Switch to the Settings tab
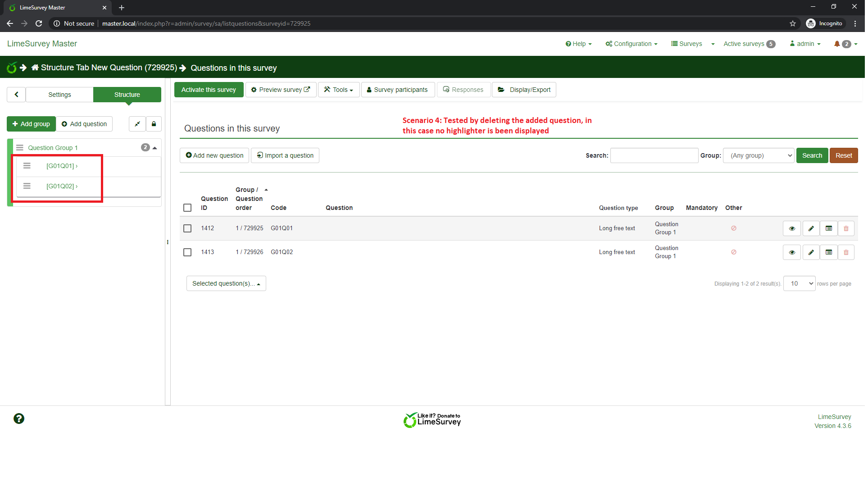This screenshot has width=868, height=487. tap(60, 95)
